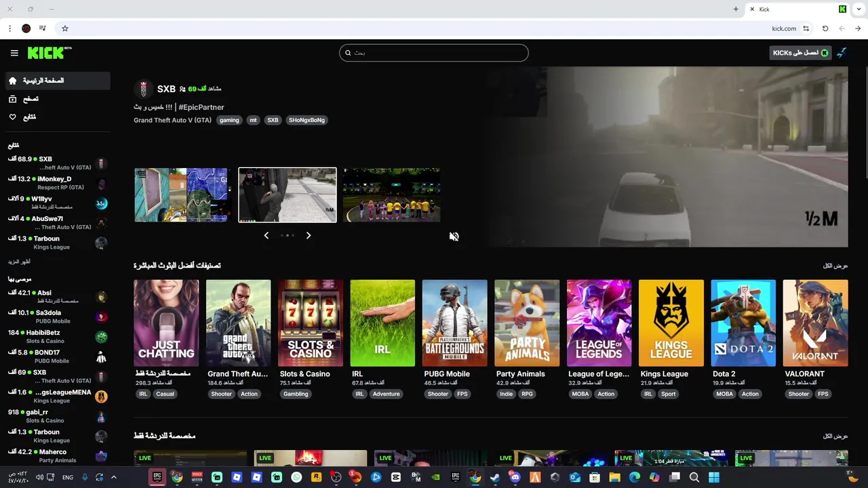
Task: Select the yellow-shirt lineup carousel thumbnail
Action: (391, 195)
